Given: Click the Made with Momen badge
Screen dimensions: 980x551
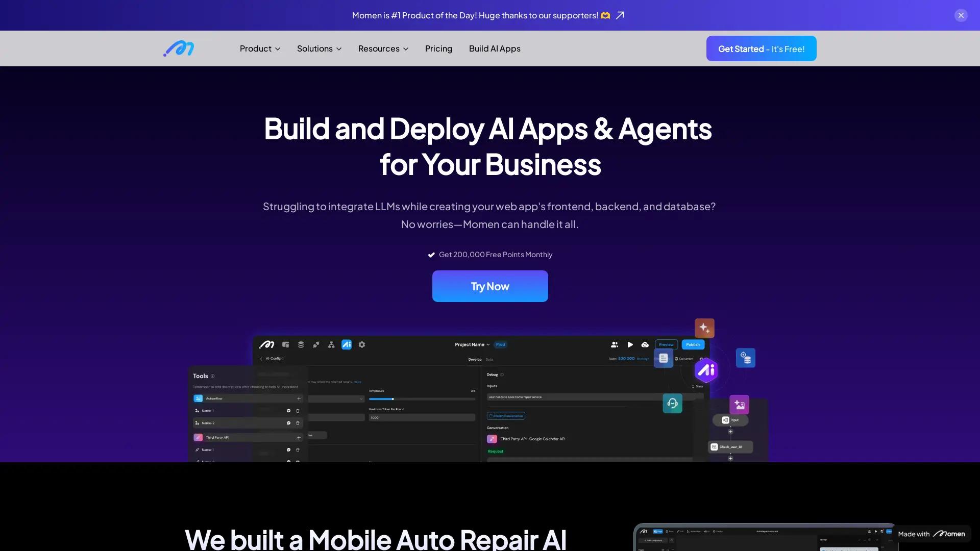Looking at the screenshot, I should (931, 534).
